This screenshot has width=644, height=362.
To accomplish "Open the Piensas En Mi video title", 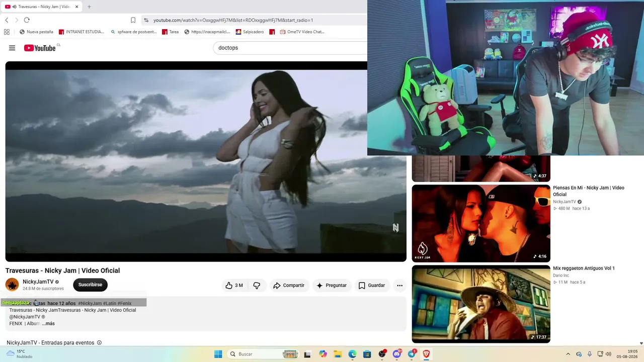I will [x=589, y=191].
